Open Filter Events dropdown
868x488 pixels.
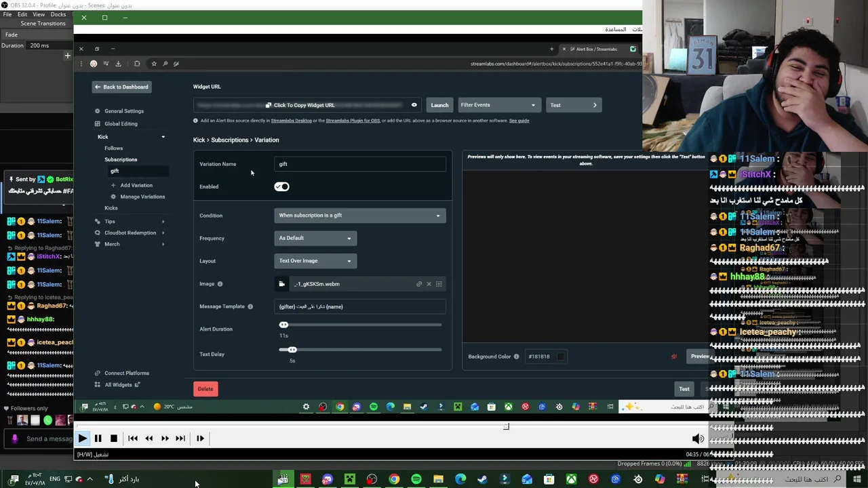click(x=498, y=105)
